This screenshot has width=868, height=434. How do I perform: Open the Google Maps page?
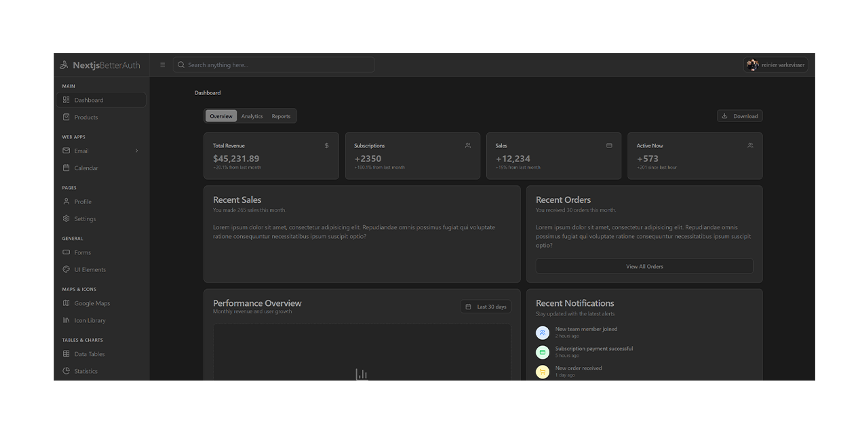(92, 303)
